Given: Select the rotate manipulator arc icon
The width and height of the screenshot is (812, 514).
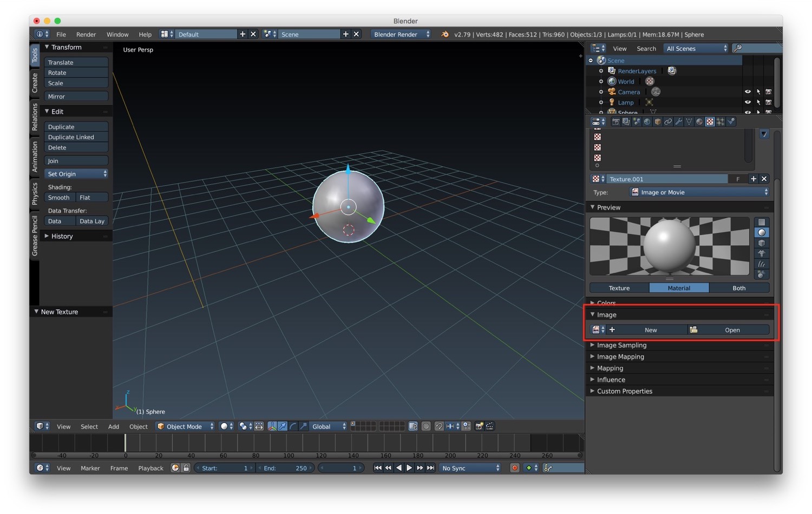Looking at the screenshot, I should [x=293, y=426].
